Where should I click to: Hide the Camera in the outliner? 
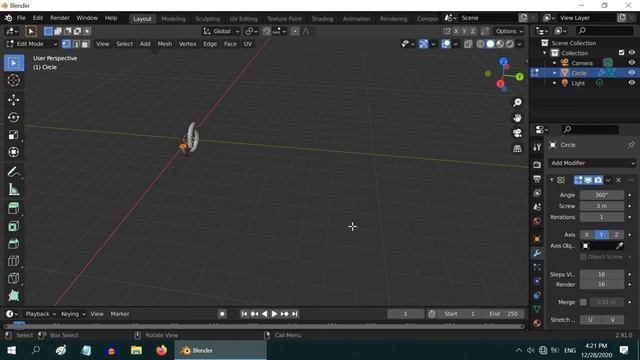point(631,63)
